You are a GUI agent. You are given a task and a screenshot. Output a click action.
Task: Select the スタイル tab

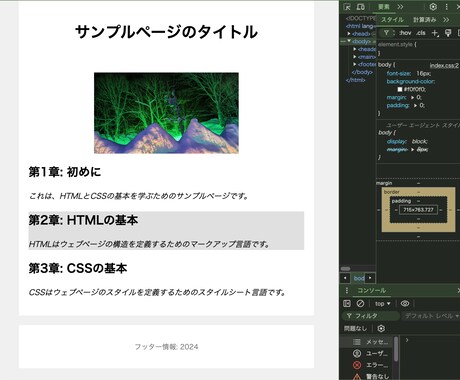392,20
